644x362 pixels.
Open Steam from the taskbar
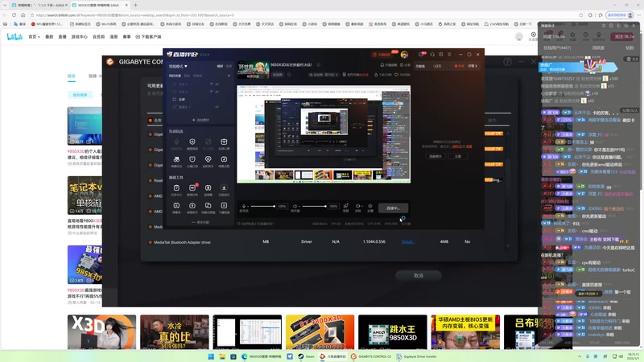pyautogui.click(x=306, y=356)
